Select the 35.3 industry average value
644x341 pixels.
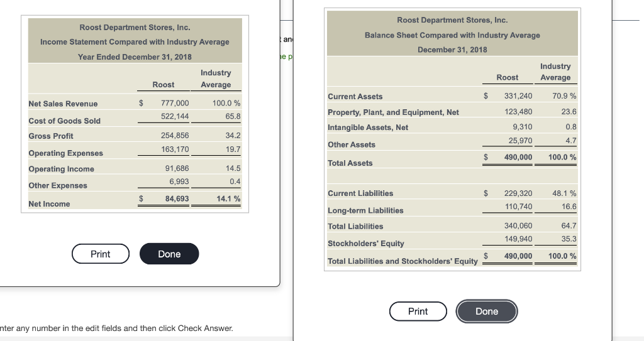pos(569,239)
